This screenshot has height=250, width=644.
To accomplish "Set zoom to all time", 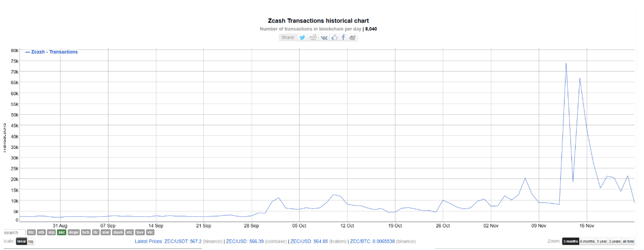I will (628, 241).
